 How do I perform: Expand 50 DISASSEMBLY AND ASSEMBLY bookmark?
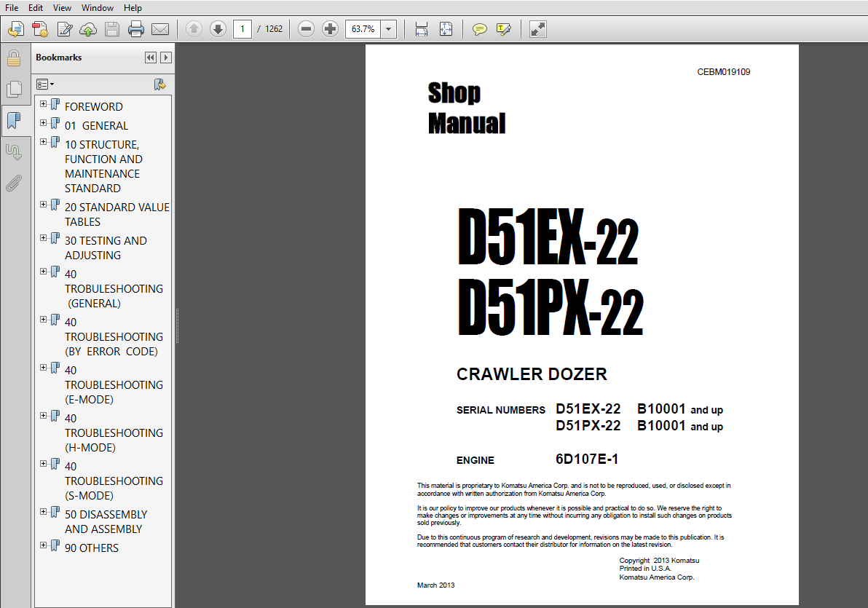point(43,512)
